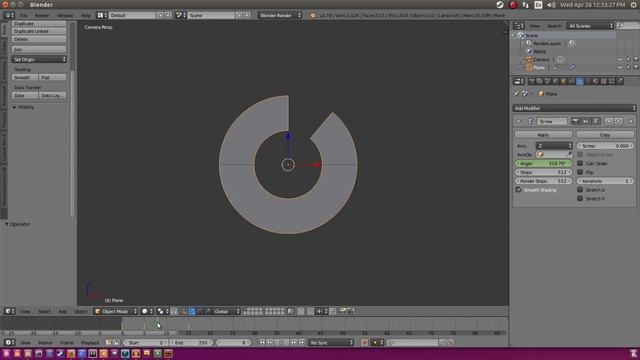Click the screen layout browse icon
This screenshot has height=360, width=640.
coord(102,15)
